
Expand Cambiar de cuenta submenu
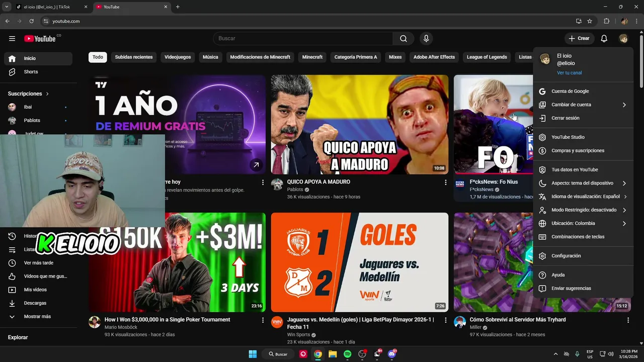[583, 105]
